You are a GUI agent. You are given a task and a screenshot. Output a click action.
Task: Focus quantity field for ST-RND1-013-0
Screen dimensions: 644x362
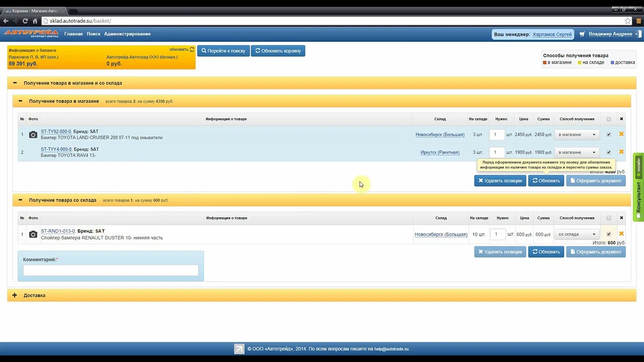(498, 234)
